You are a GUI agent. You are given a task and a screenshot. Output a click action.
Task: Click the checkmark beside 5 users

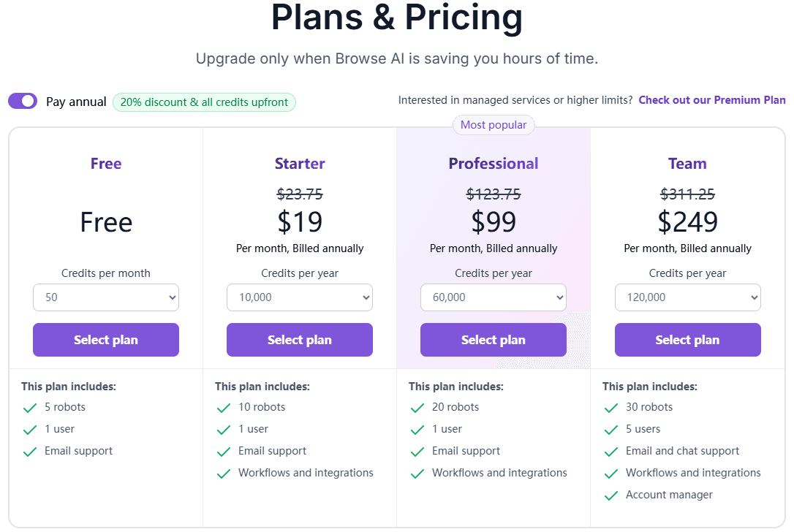(611, 430)
